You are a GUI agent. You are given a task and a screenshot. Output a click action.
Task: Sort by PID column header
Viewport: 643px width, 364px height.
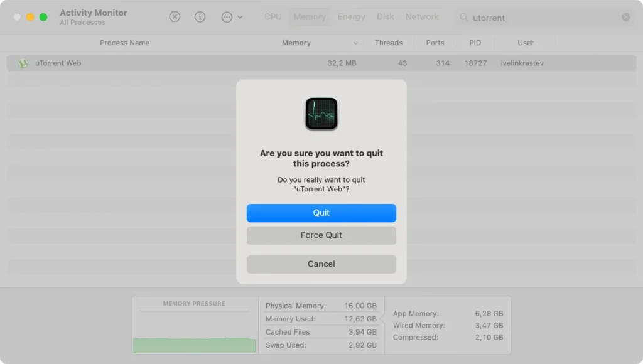(475, 43)
